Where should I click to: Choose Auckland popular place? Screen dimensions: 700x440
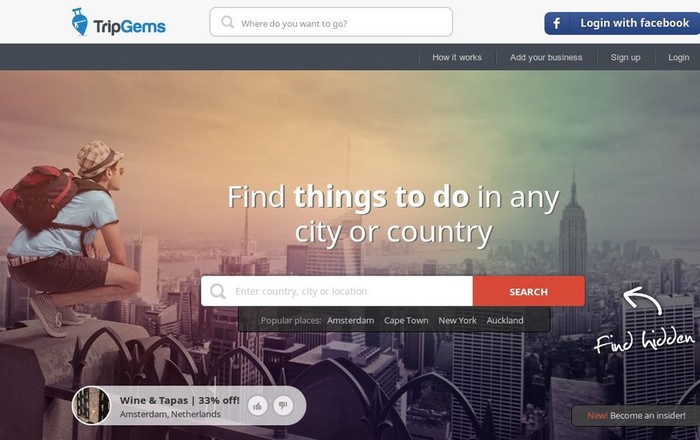click(505, 320)
